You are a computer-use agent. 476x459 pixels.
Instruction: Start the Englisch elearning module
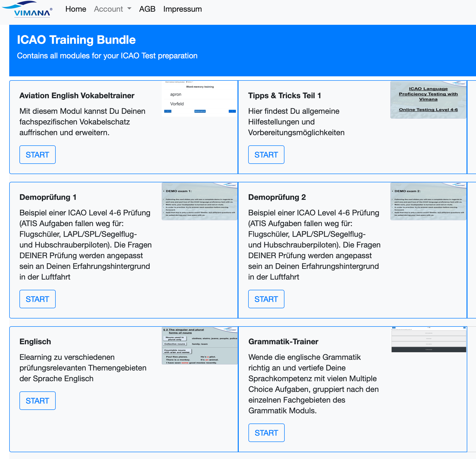(x=37, y=401)
